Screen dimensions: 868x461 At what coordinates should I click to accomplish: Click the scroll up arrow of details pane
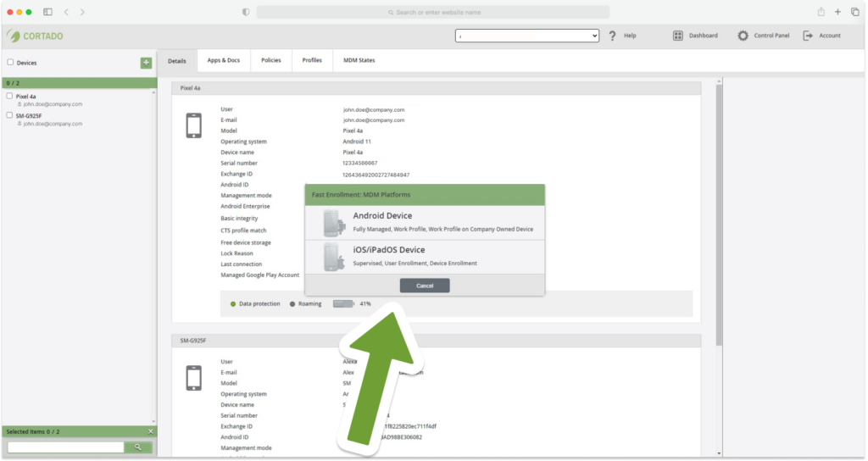pyautogui.click(x=719, y=81)
